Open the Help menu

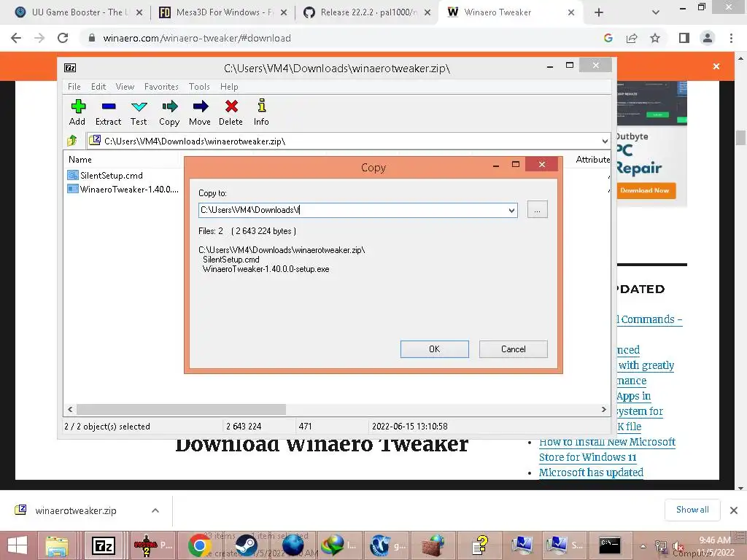pos(229,87)
